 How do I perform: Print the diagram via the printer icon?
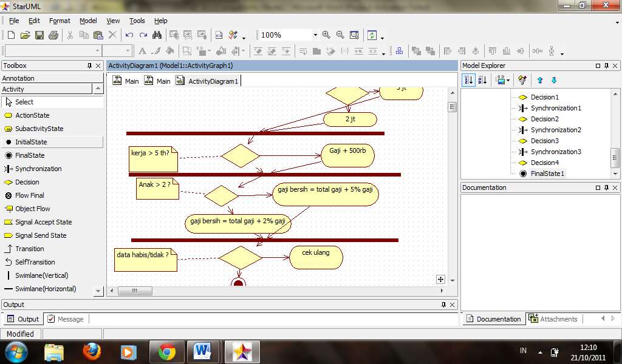coord(53,35)
